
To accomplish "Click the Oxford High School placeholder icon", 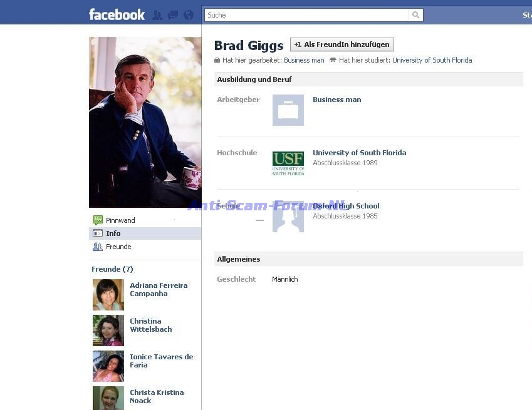I will click(288, 217).
